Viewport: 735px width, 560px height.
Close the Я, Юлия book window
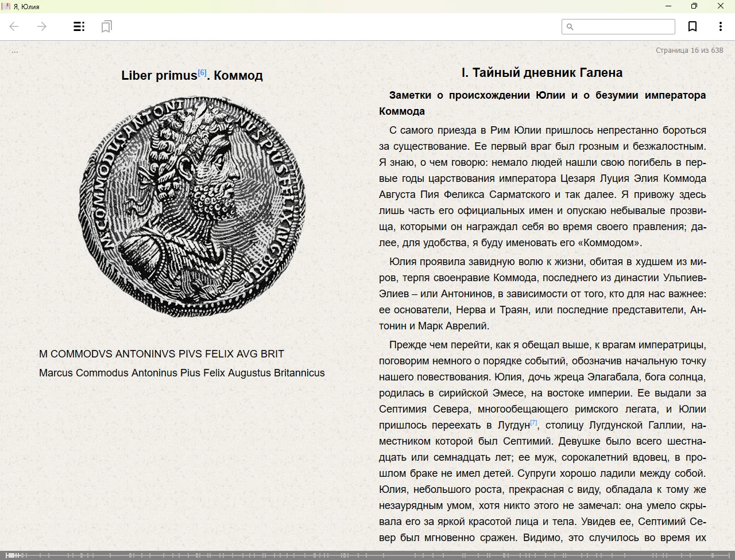pyautogui.click(x=721, y=6)
